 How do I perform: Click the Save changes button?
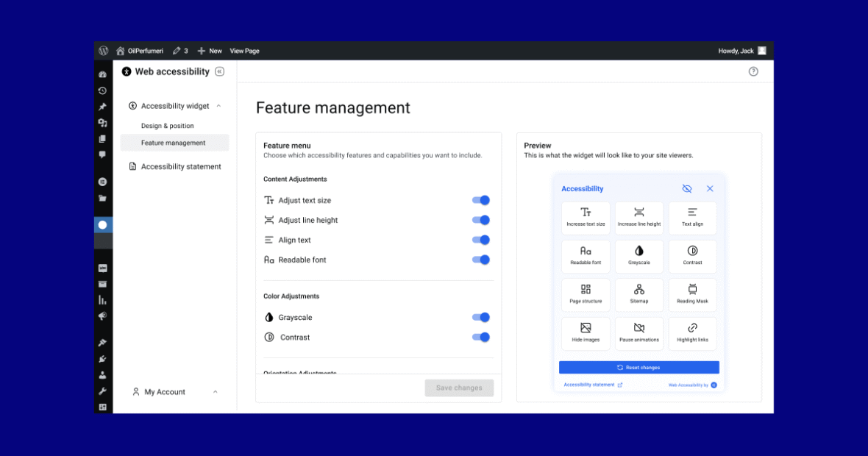tap(459, 388)
